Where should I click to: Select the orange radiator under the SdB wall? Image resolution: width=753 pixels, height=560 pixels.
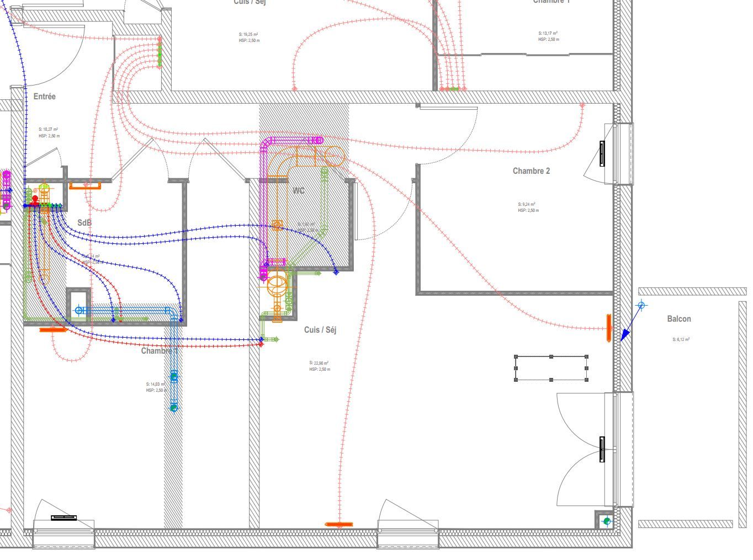(53, 330)
